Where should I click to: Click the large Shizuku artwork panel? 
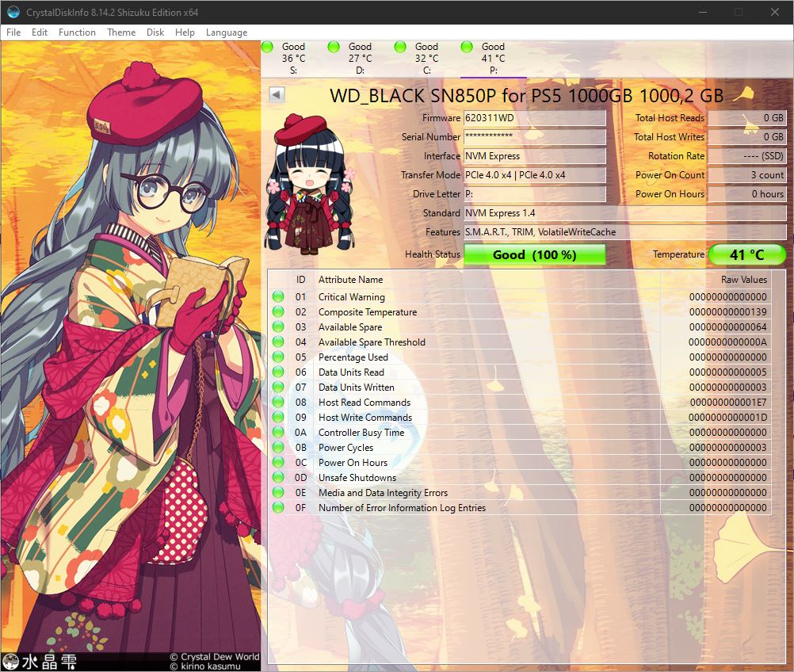coord(131,356)
